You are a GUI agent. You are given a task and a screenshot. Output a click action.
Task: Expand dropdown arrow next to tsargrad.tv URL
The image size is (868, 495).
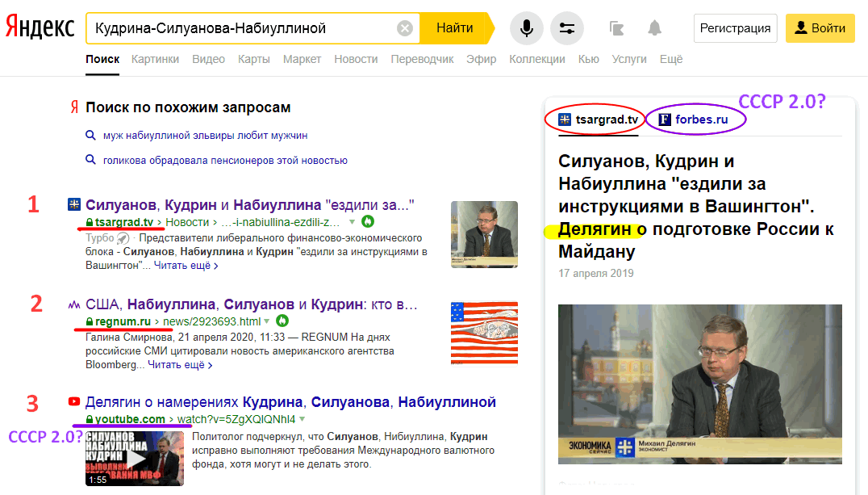tap(353, 222)
